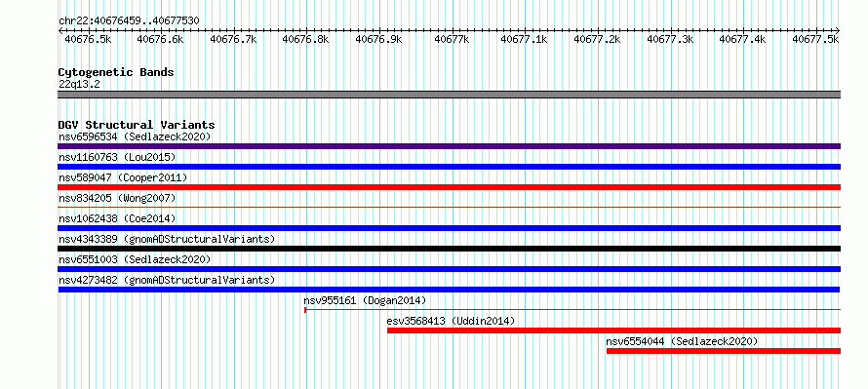Click the 40676.7k ruler tick label
The image size is (868, 389).
click(x=233, y=39)
